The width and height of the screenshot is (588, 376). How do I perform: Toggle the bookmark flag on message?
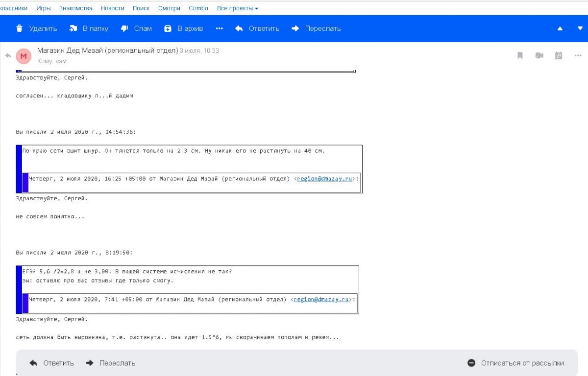[520, 56]
